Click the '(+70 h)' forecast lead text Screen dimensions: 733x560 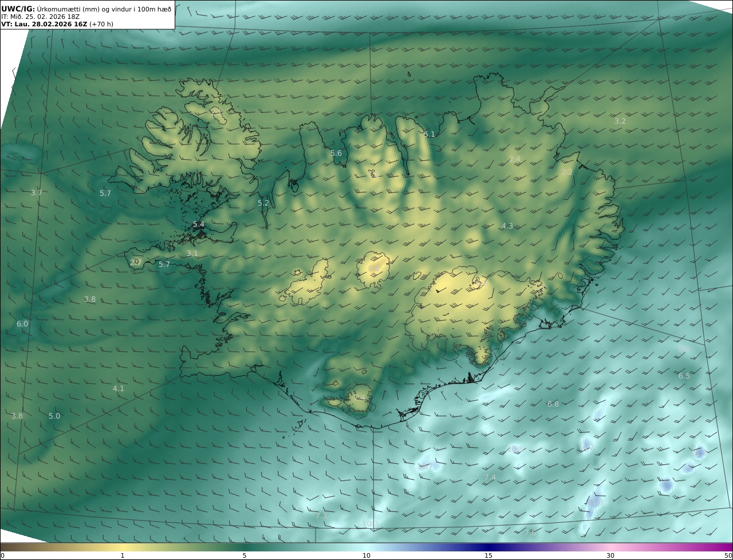(101, 24)
